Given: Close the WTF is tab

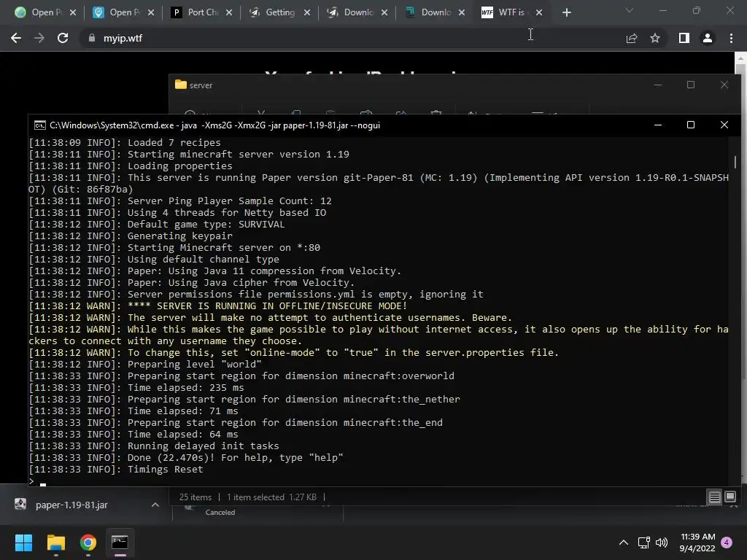Looking at the screenshot, I should point(539,12).
